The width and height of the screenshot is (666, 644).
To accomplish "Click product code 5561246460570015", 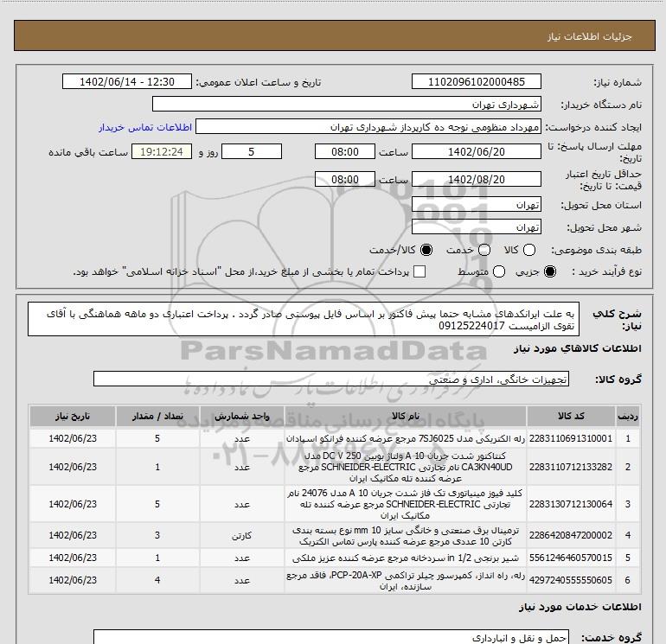I will [571, 558].
